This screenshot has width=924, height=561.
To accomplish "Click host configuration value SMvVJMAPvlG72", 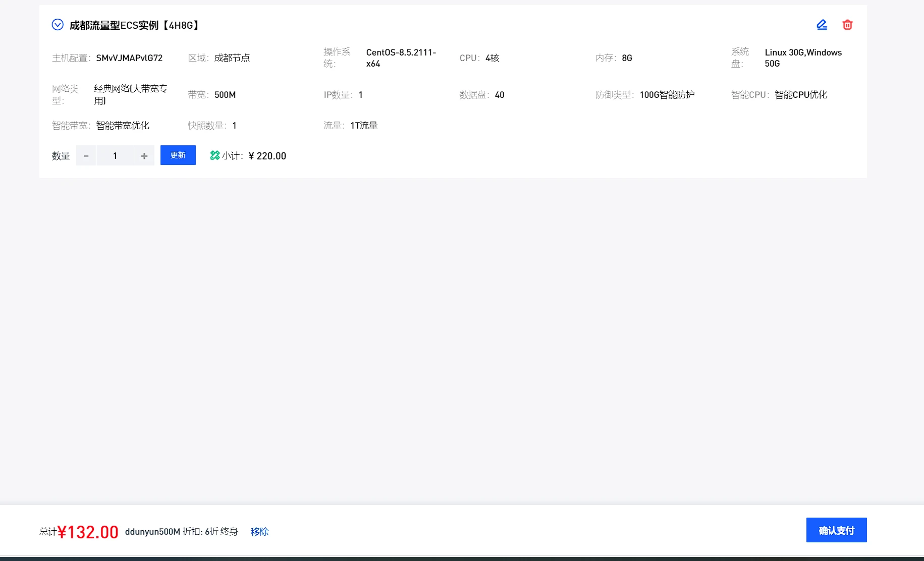I will 129,58.
